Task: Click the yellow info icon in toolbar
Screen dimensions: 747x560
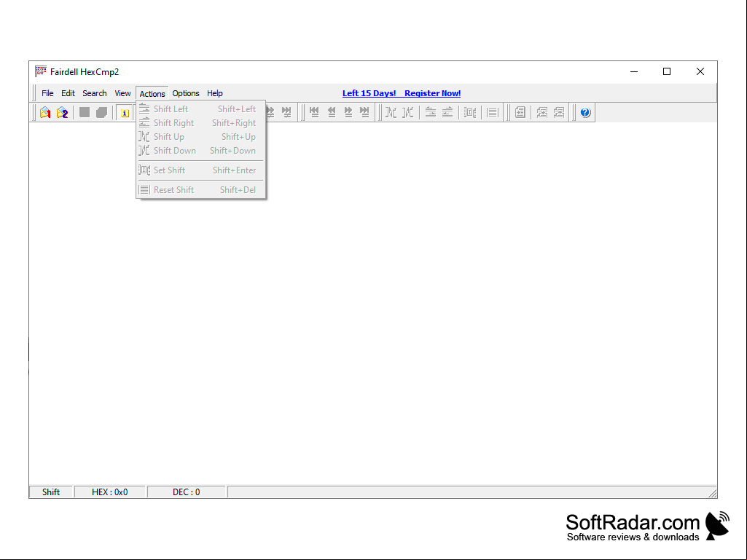Action: point(125,113)
